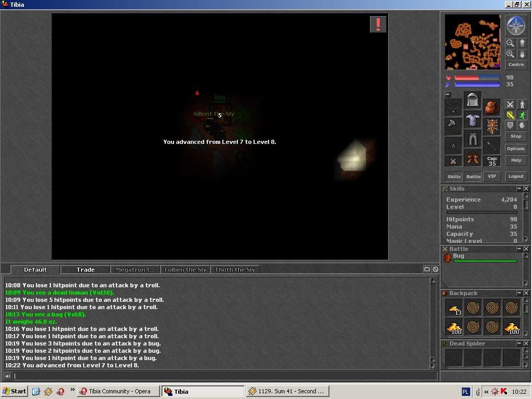
Task: Click the Centre minimap button
Action: pyautogui.click(x=516, y=64)
